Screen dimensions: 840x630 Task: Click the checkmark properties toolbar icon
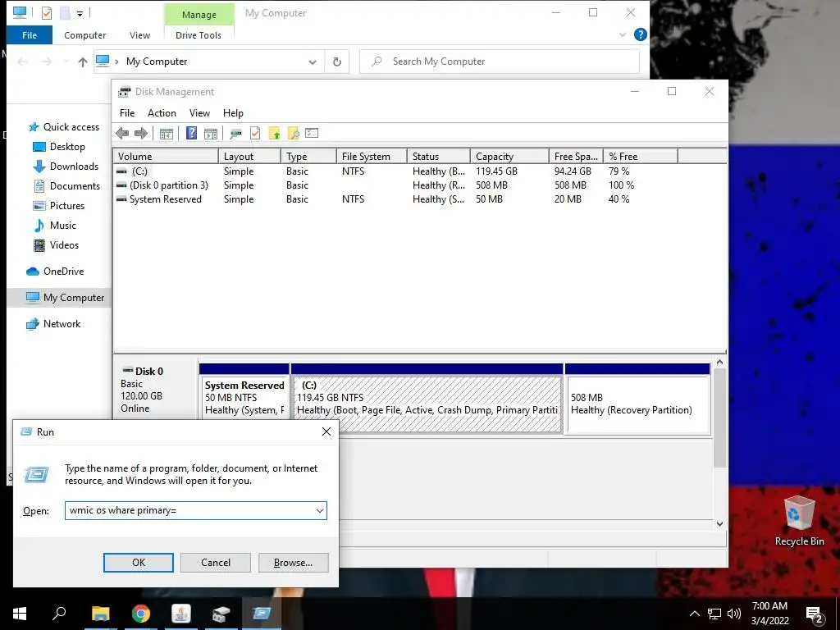pyautogui.click(x=255, y=134)
